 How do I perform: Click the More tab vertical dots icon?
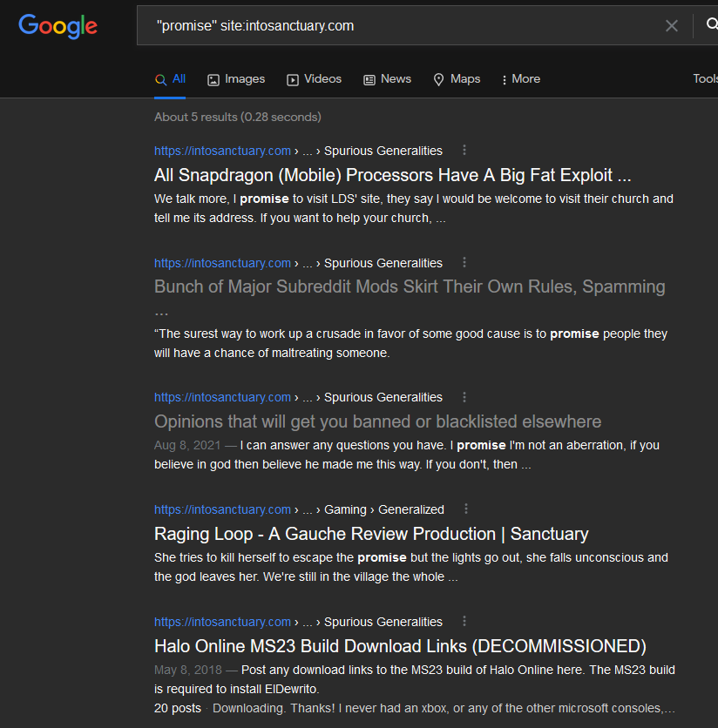[x=505, y=80]
